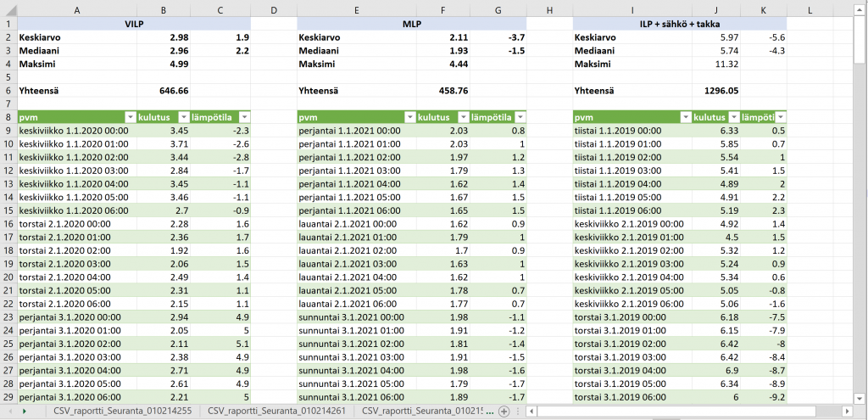Select the column D header
868x420 pixels.
(274, 9)
